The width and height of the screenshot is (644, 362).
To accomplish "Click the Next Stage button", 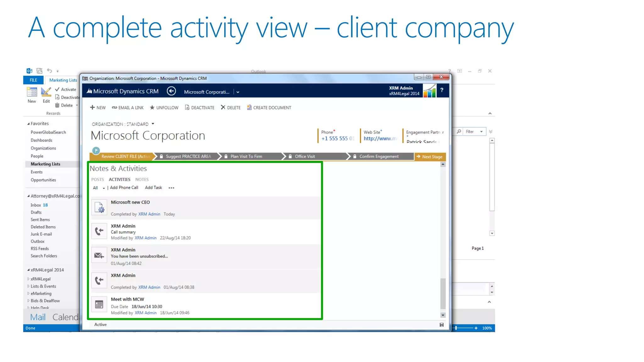I will (430, 156).
